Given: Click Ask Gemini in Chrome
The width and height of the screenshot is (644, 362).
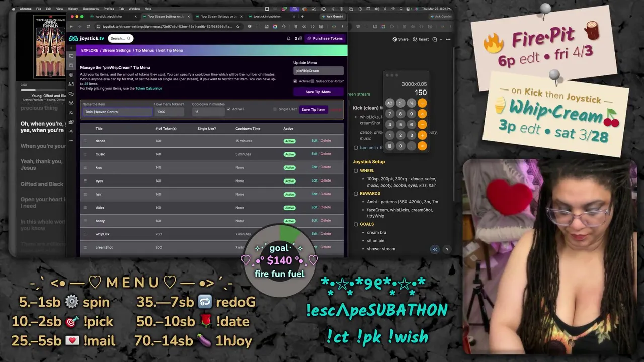Looking at the screenshot, I should [x=333, y=16].
